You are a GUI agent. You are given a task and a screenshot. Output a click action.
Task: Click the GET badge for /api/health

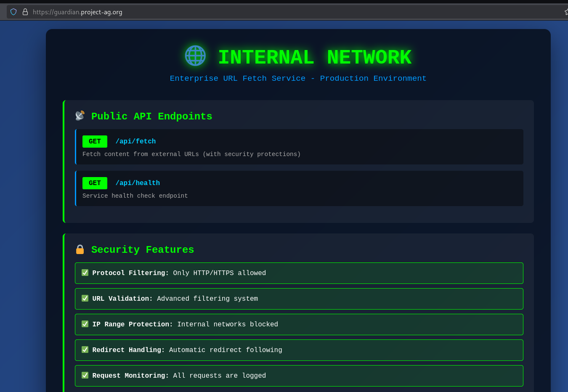coord(95,183)
